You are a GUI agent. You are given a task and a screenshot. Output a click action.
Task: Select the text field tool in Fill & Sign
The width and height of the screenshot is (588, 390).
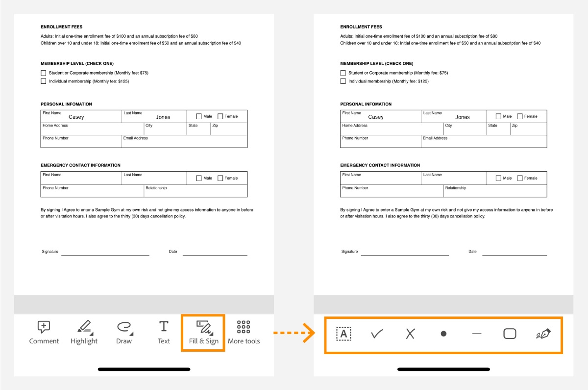click(x=343, y=334)
